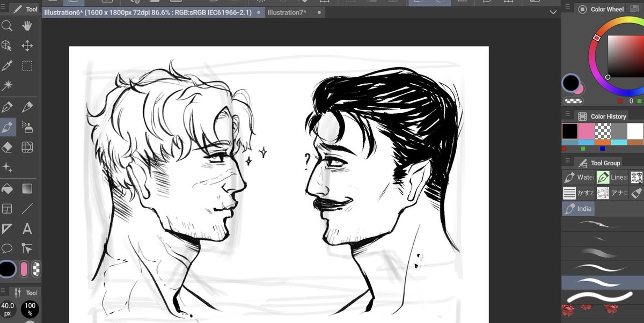The height and width of the screenshot is (323, 644).
Task: Choose brown swatch in Color History
Action: point(635,142)
